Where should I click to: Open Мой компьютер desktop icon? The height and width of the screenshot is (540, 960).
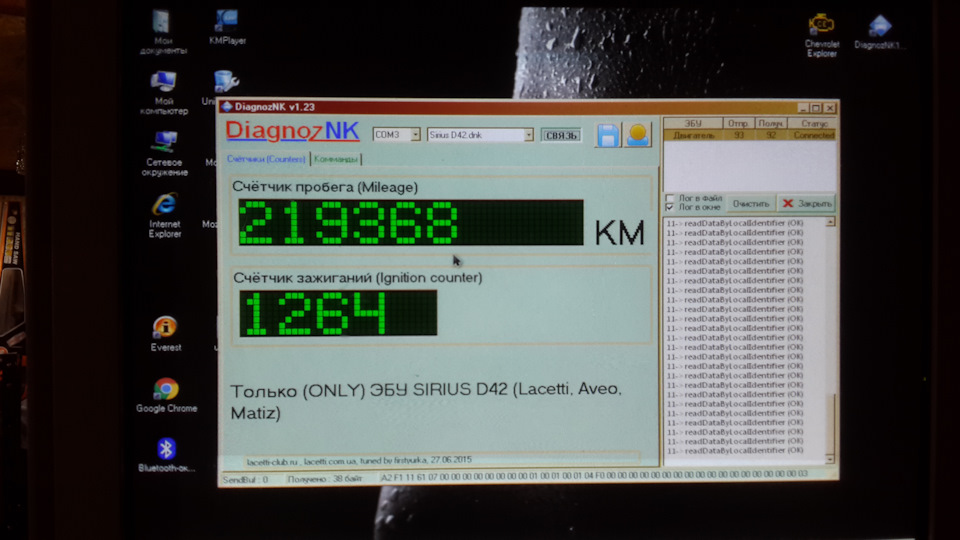(x=163, y=93)
